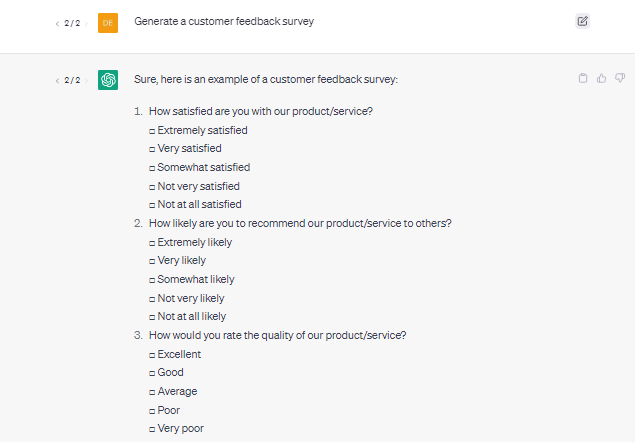Check the Excellent box
This screenshot has height=442, width=635.
(152, 355)
